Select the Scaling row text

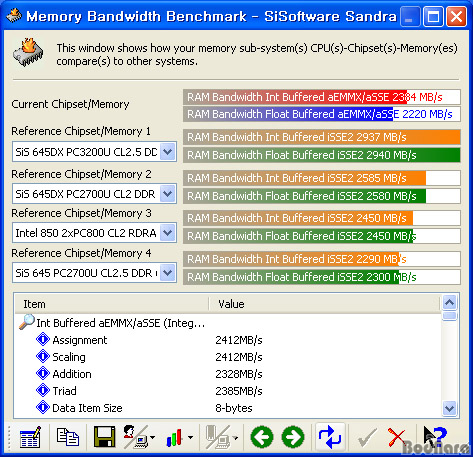(x=69, y=357)
